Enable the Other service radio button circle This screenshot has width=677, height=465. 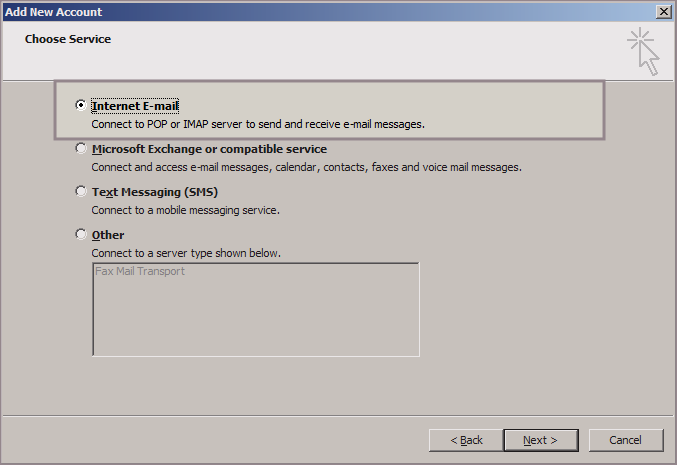point(81,234)
